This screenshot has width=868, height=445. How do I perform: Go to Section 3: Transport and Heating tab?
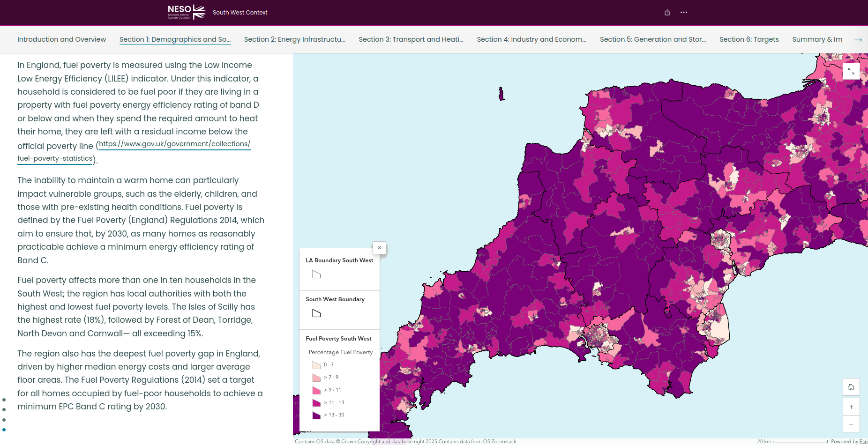coord(411,39)
